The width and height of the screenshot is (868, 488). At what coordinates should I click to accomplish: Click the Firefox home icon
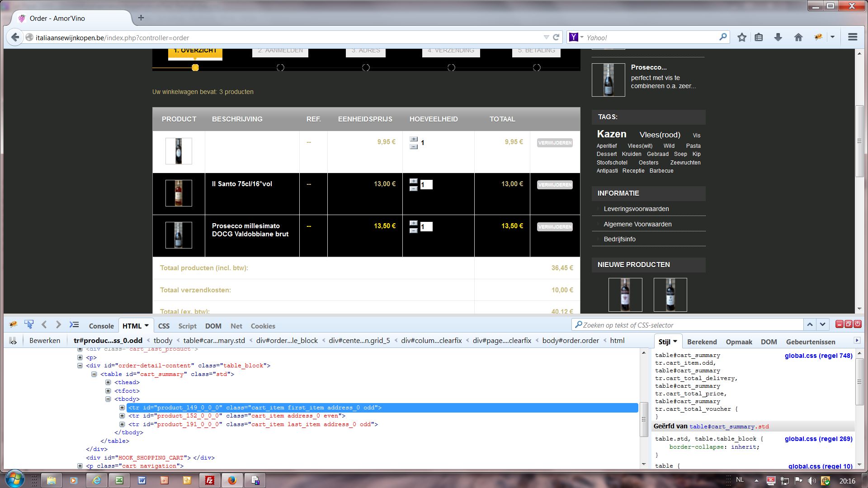(798, 38)
